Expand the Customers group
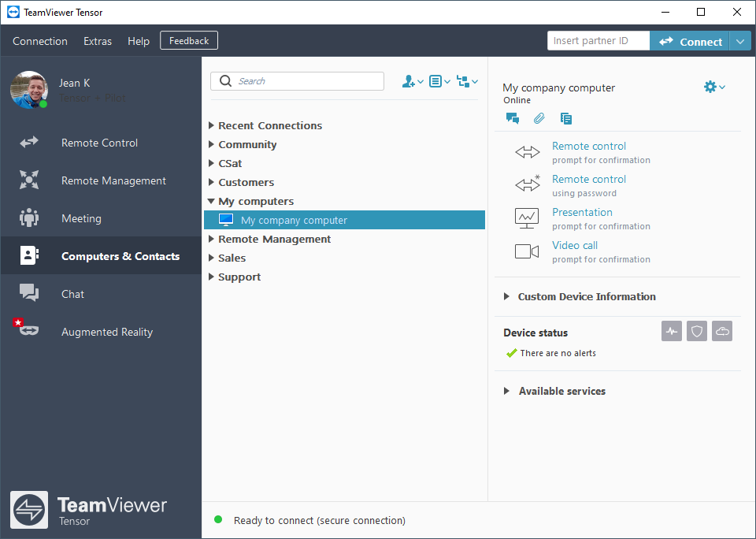Viewport: 756px width, 539px height. 211,182
